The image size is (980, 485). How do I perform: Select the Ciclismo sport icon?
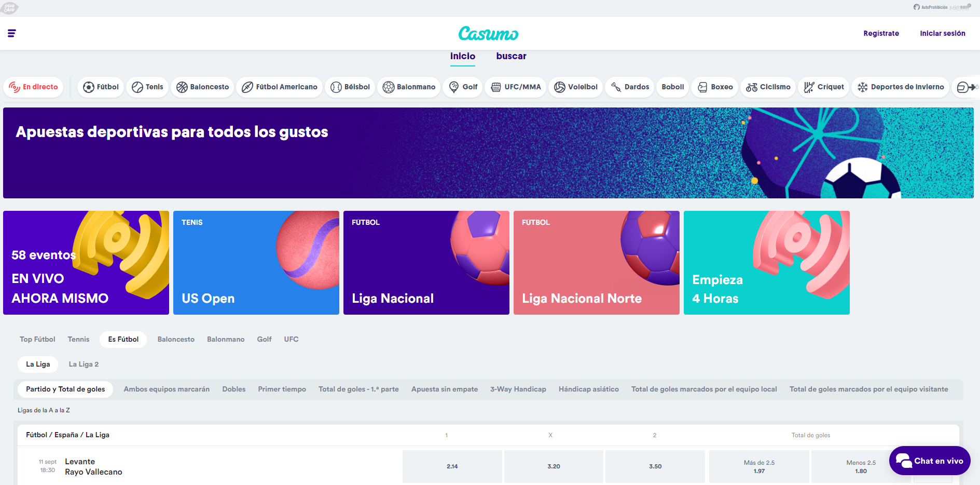pos(752,87)
